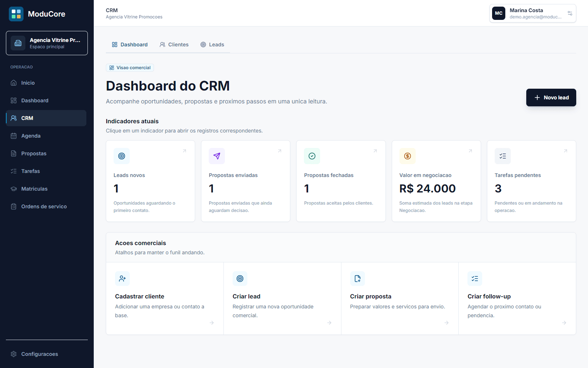The image size is (588, 368).
Task: Click the CRM person icon in sidebar
Action: click(14, 118)
